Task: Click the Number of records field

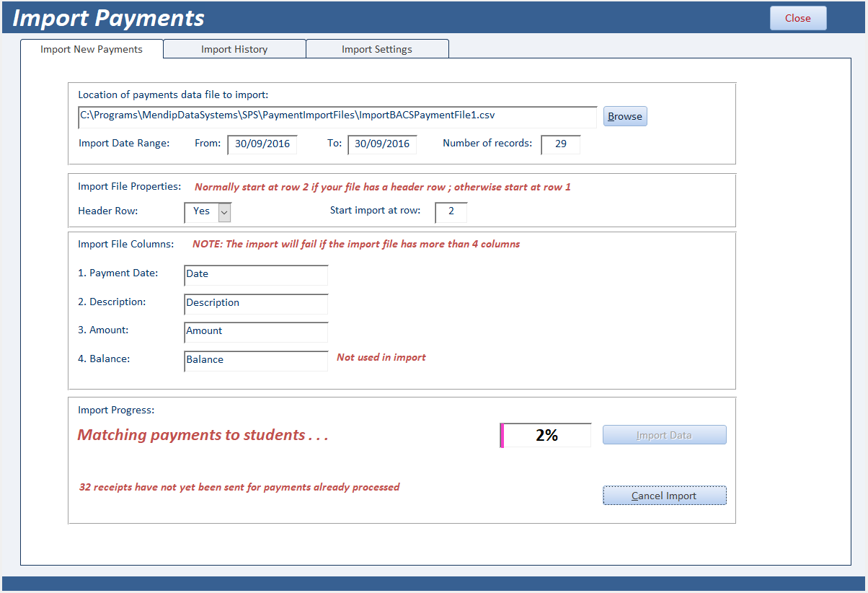Action: coord(561,144)
